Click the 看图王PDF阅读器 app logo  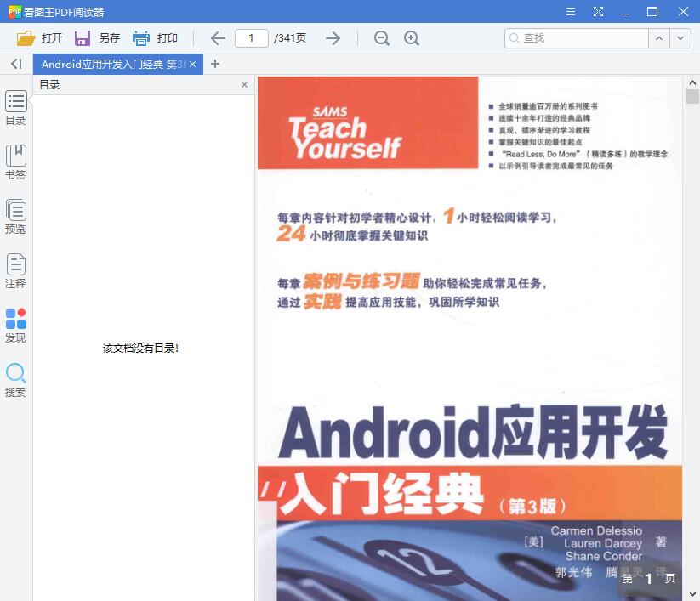(14, 12)
